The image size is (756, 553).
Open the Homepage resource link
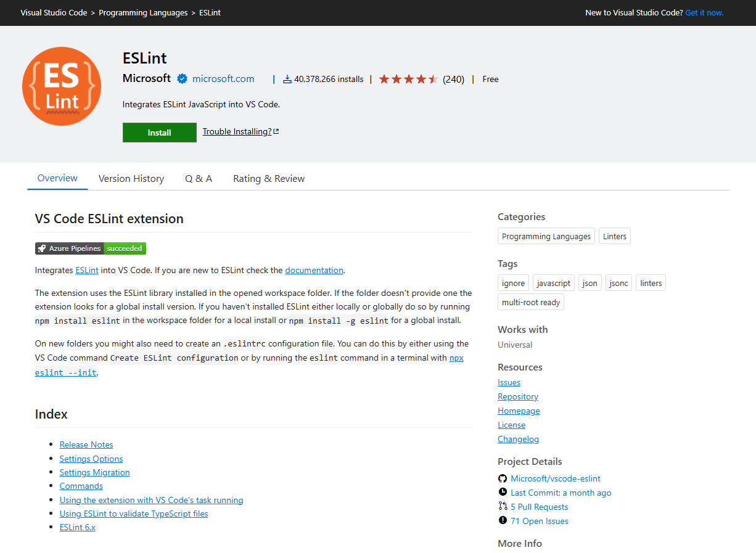click(x=519, y=411)
